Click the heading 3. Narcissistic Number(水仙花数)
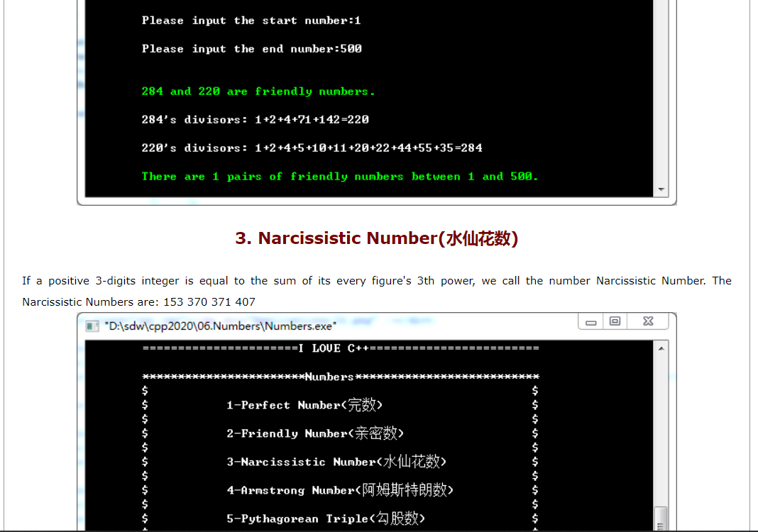The width and height of the screenshot is (758, 532). click(378, 238)
